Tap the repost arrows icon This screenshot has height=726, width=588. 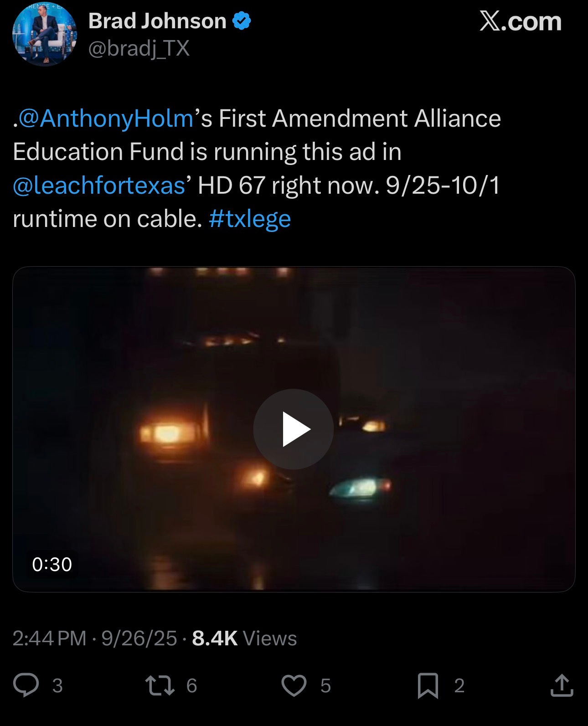[160, 685]
